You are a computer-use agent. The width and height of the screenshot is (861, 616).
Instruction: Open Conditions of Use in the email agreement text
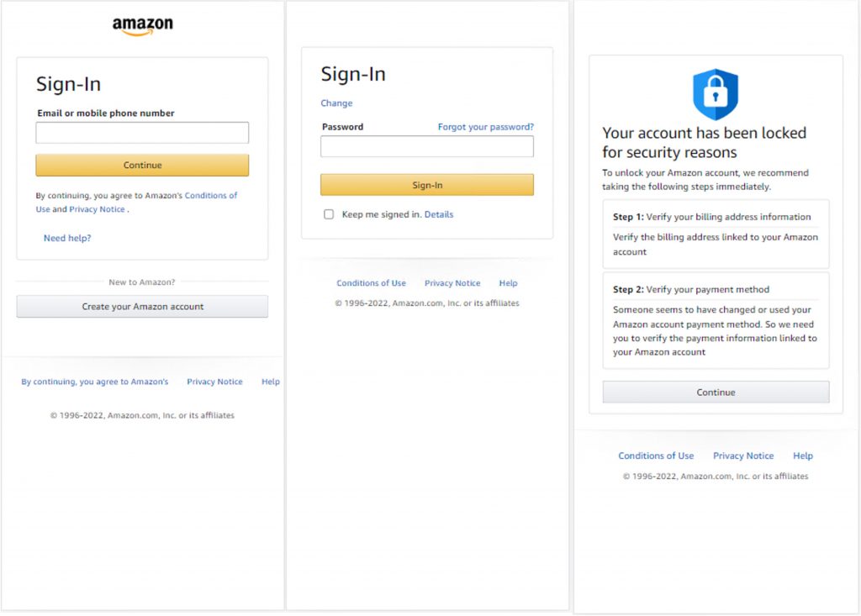(x=210, y=195)
